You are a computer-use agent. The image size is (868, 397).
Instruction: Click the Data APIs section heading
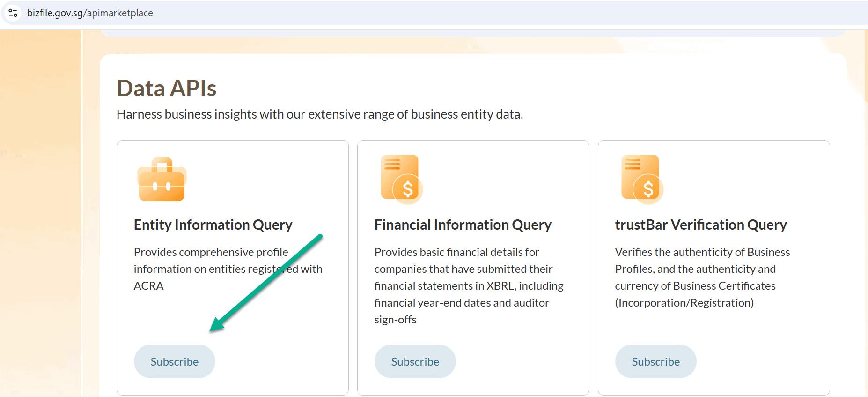[x=167, y=88]
